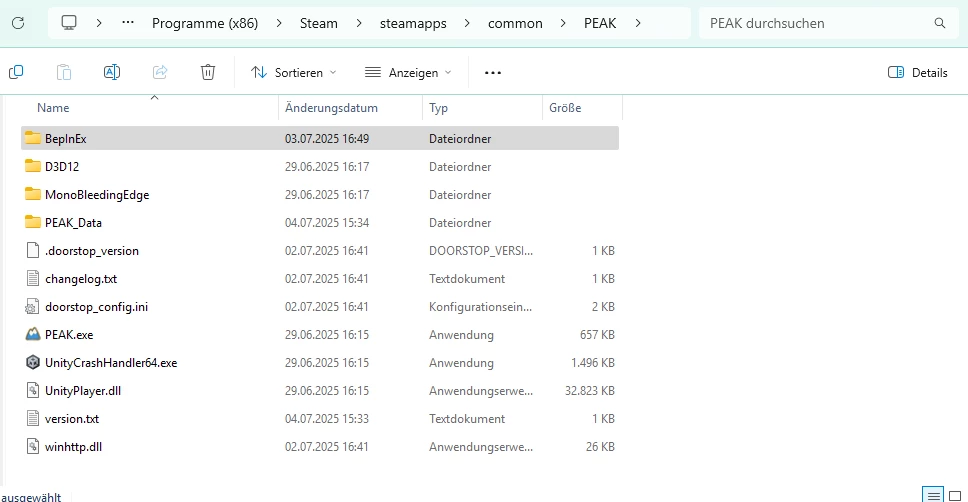This screenshot has width=968, height=502.
Task: Select the winhttp.dll file icon
Action: 33,446
